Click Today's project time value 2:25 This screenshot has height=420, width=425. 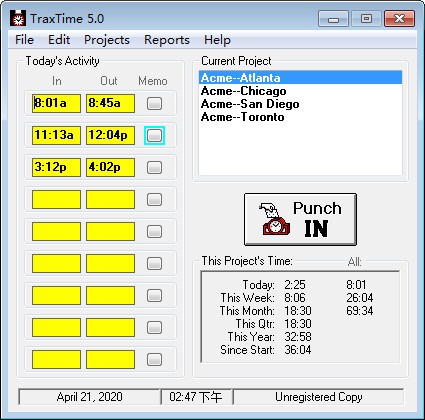[295, 285]
